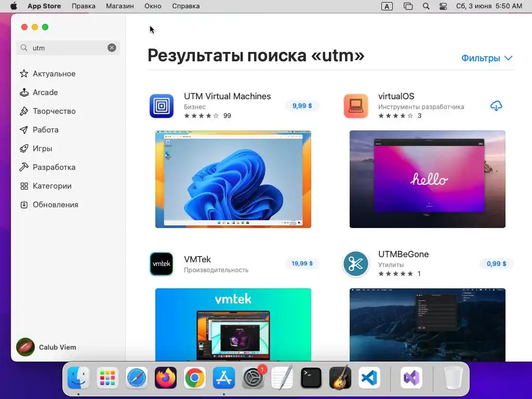Image resolution: width=532 pixels, height=399 pixels.
Task: Click UTM Virtual Machines star rating 99
Action: click(x=207, y=116)
